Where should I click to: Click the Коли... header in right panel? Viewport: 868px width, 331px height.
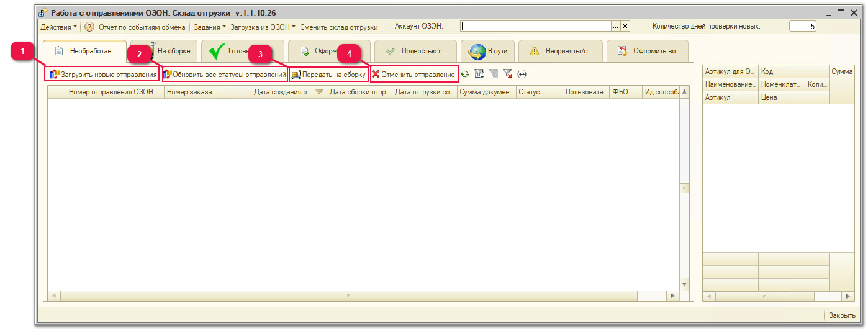pyautogui.click(x=817, y=84)
